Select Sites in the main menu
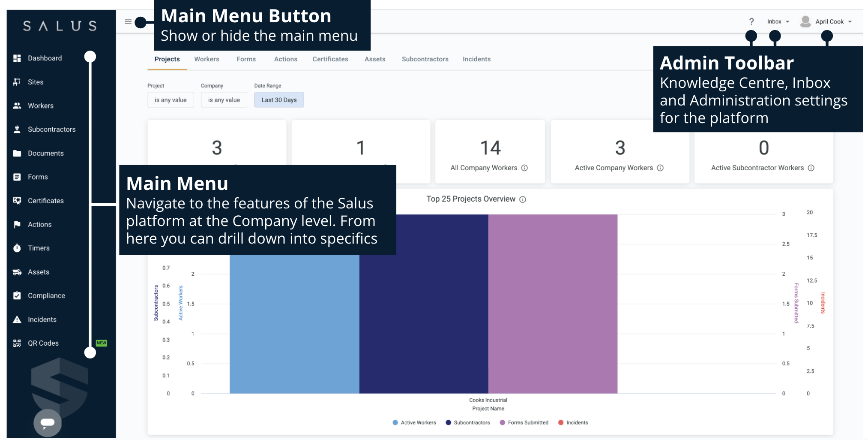 click(36, 82)
